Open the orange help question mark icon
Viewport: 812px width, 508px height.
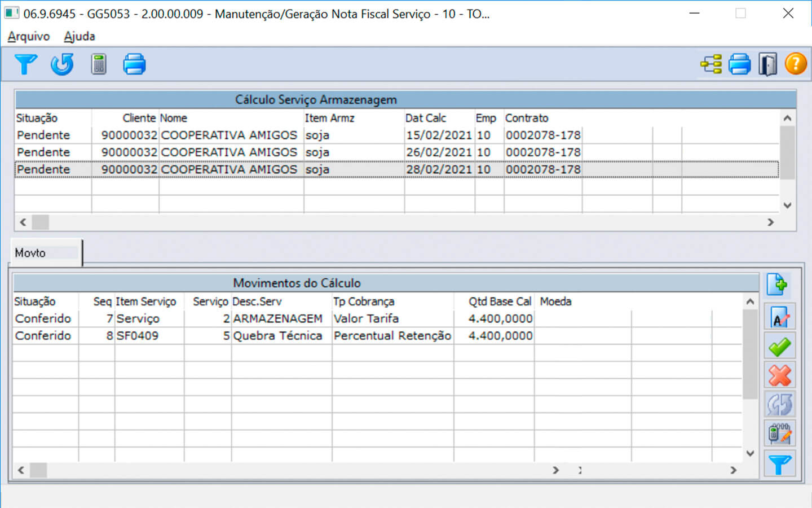click(x=796, y=64)
